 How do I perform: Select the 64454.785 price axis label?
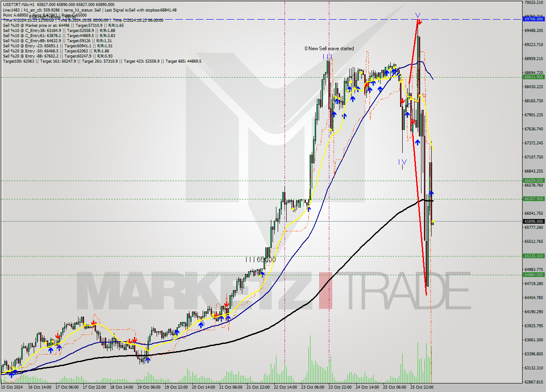534,297
